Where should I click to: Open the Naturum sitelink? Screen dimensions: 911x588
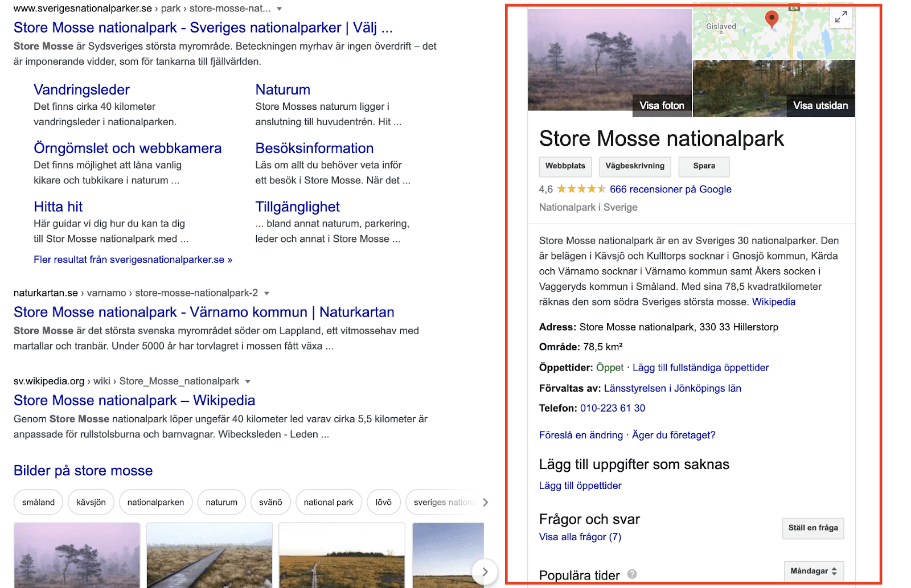(x=283, y=89)
